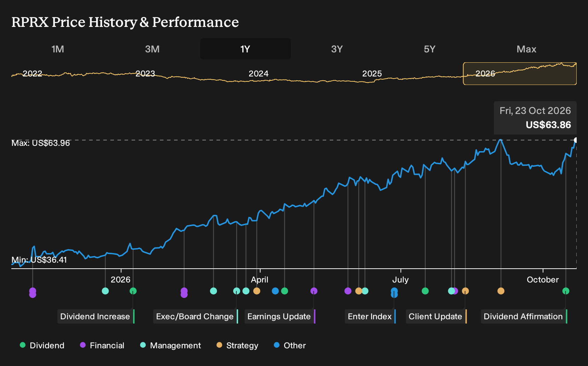
Task: Click the orange Strategy marker just before April
Action: tap(257, 291)
